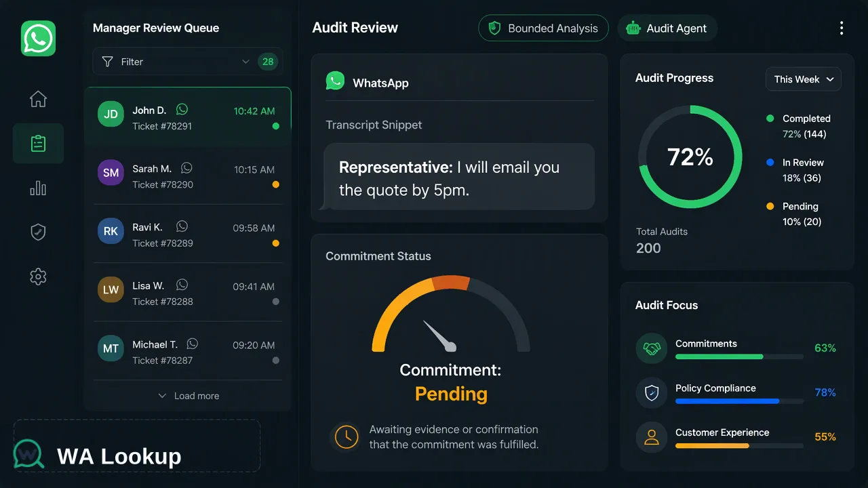Open the clipboard review queue sidebar icon
868x488 pixels.
pos(38,143)
